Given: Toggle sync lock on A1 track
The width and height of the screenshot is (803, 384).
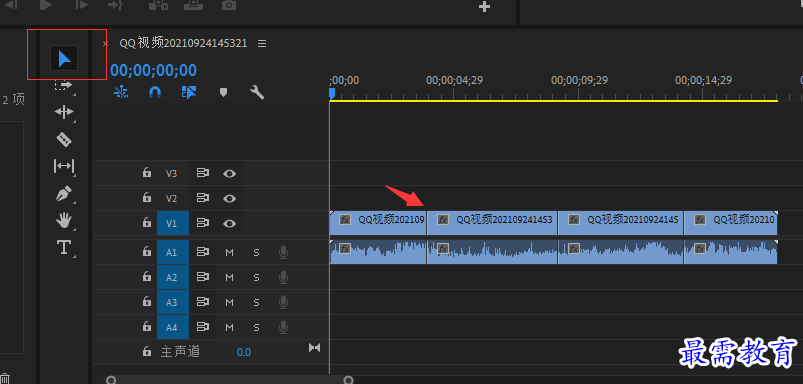Looking at the screenshot, I should (203, 252).
